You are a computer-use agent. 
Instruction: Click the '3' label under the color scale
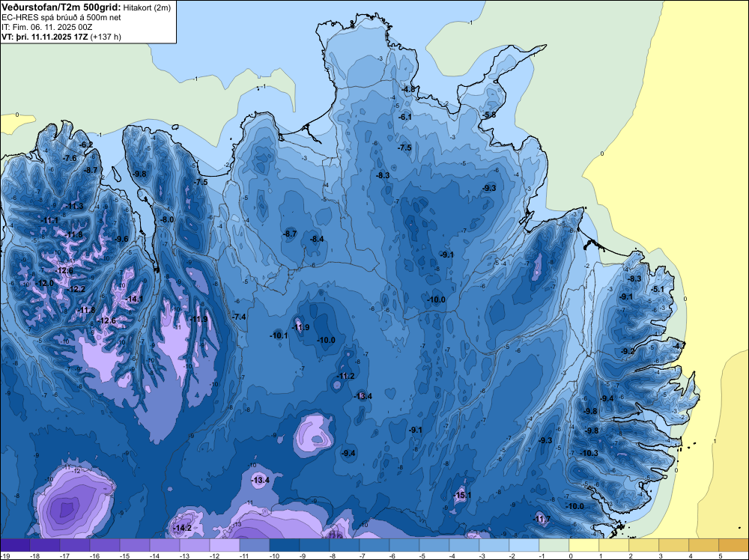(x=661, y=556)
